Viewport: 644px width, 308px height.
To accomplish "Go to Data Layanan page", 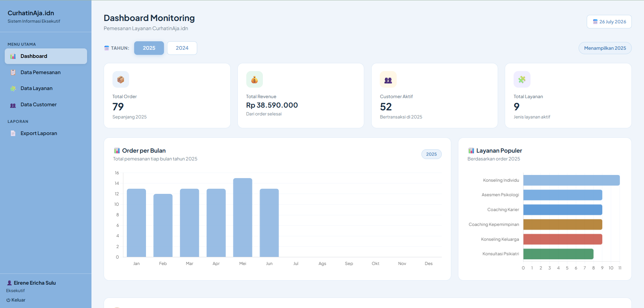I will point(46,88).
